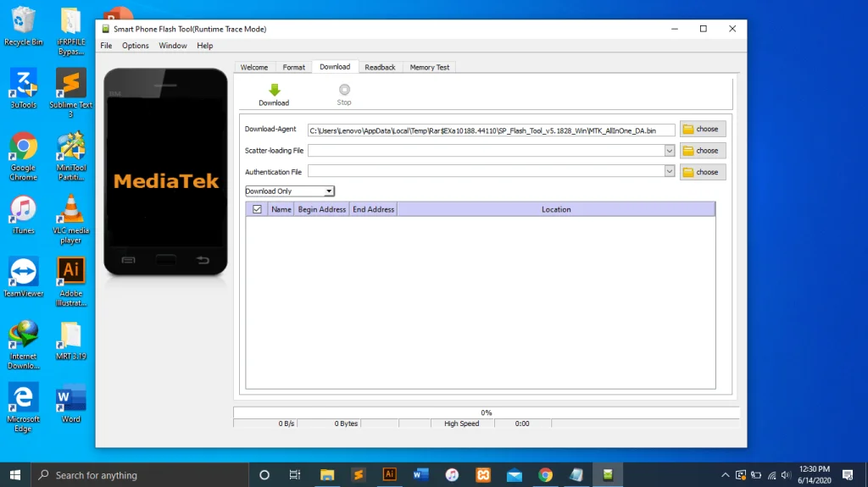Select Google Chrome desktop shortcut
The image size is (868, 487).
tap(23, 156)
